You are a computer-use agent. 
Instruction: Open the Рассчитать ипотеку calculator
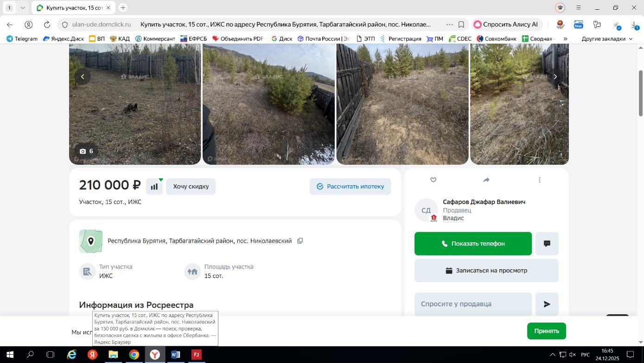tap(350, 187)
